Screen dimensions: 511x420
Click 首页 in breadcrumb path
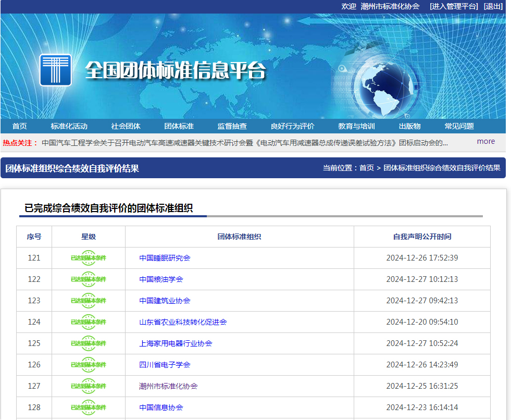click(366, 168)
